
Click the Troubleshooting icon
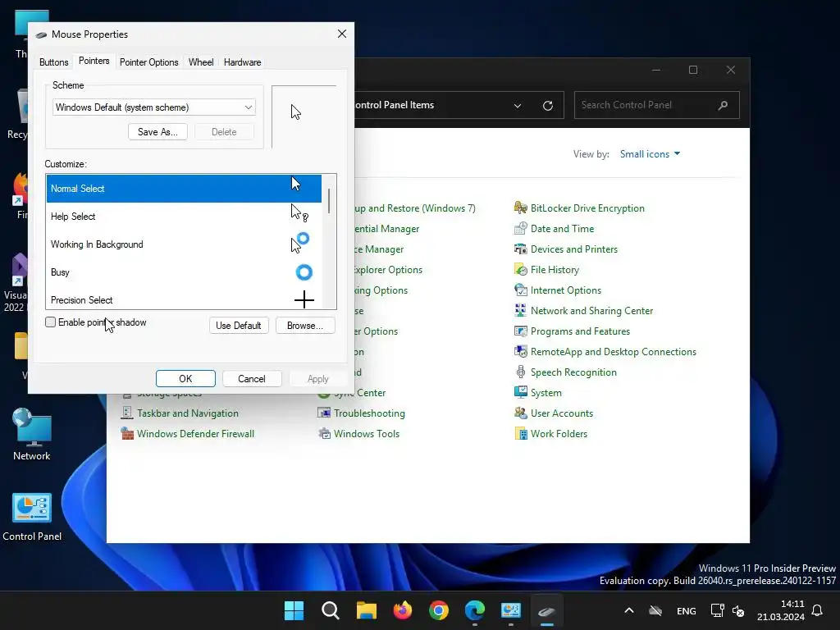(323, 413)
